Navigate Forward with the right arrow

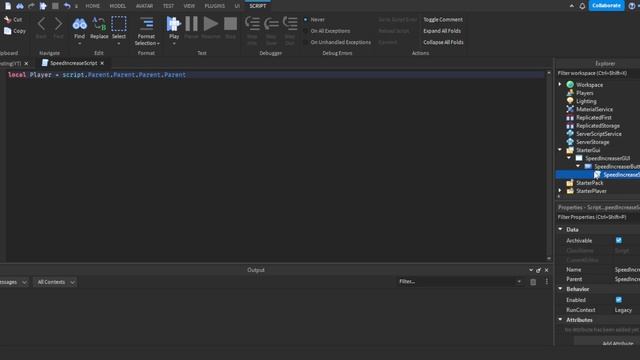pyautogui.click(x=58, y=24)
